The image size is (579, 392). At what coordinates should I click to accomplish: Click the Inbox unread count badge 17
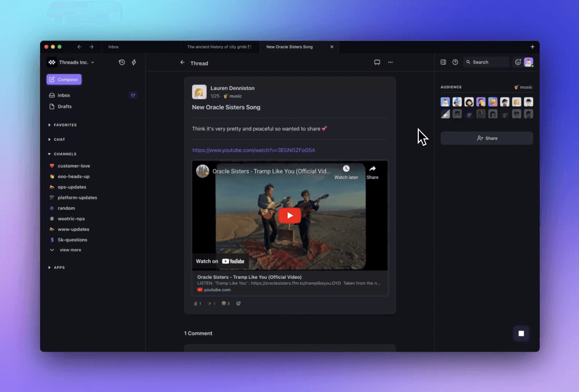[x=133, y=95]
